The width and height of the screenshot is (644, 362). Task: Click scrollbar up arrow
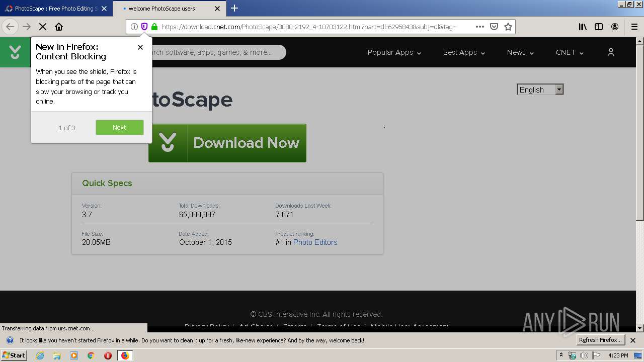pos(640,41)
